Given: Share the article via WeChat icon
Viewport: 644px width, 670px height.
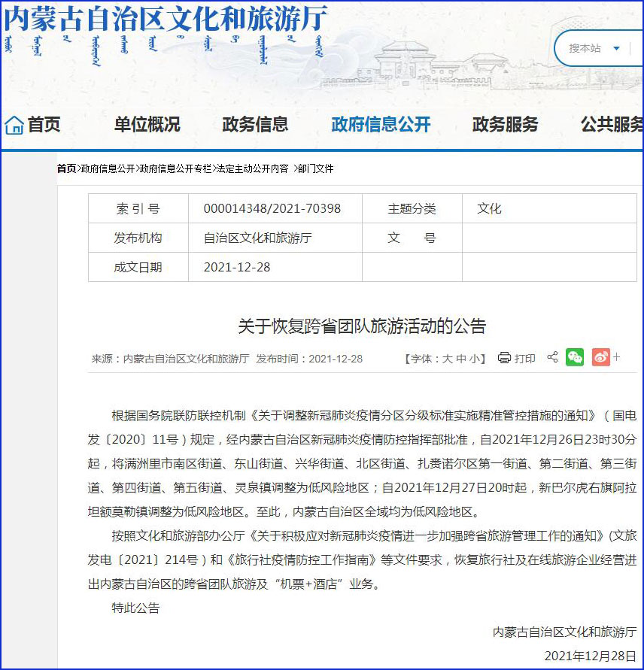Looking at the screenshot, I should (x=575, y=357).
